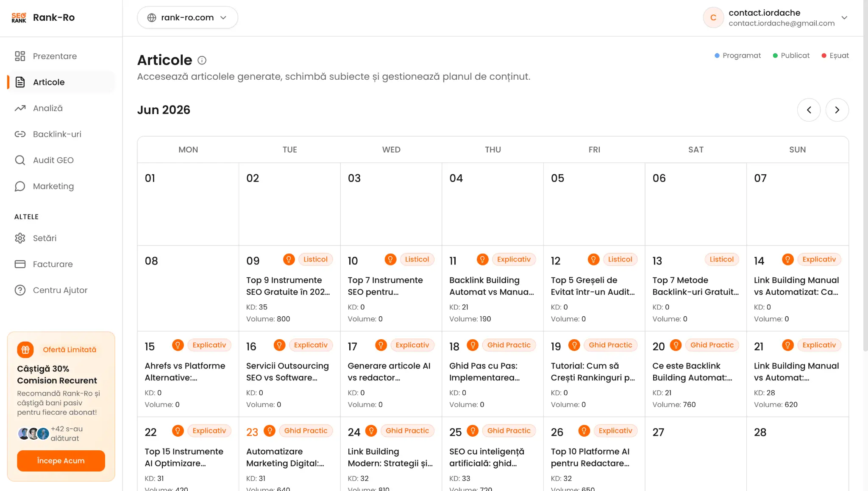The height and width of the screenshot is (491, 868).
Task: Select Articole in sidebar menu
Action: (61, 82)
